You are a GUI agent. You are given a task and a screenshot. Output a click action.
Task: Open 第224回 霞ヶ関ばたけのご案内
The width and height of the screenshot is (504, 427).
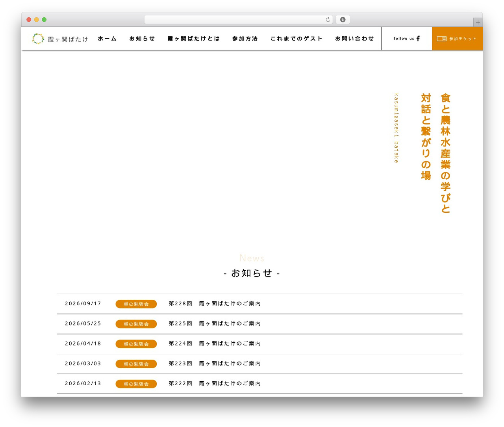(x=215, y=343)
